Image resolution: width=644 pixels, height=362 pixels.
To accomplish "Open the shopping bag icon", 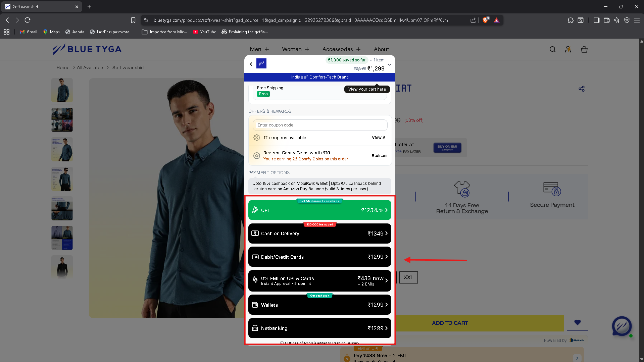I will (x=584, y=49).
